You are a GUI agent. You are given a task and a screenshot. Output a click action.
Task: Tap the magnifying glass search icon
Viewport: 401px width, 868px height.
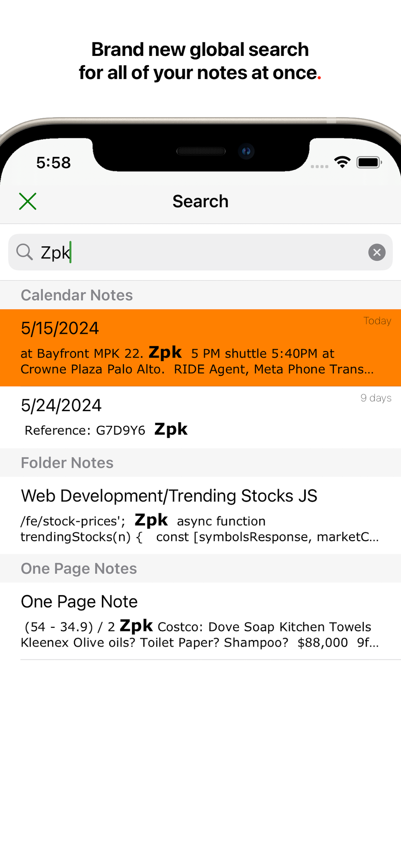(x=25, y=253)
